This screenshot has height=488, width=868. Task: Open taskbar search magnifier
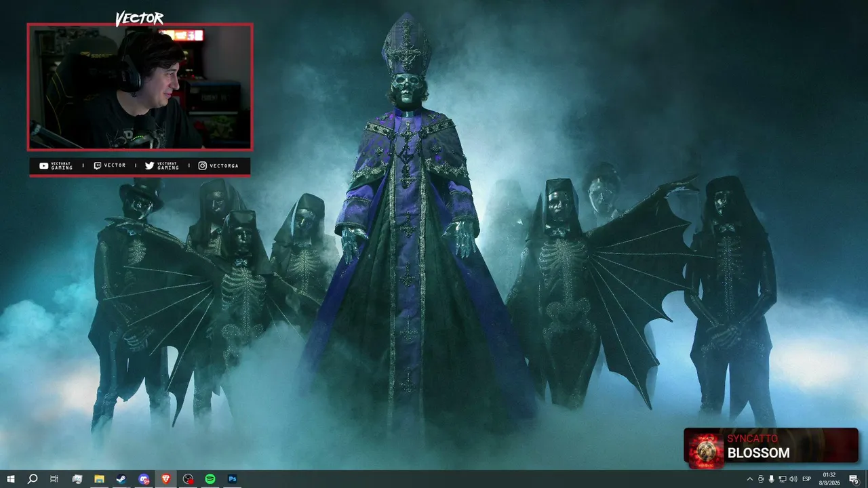tap(33, 479)
